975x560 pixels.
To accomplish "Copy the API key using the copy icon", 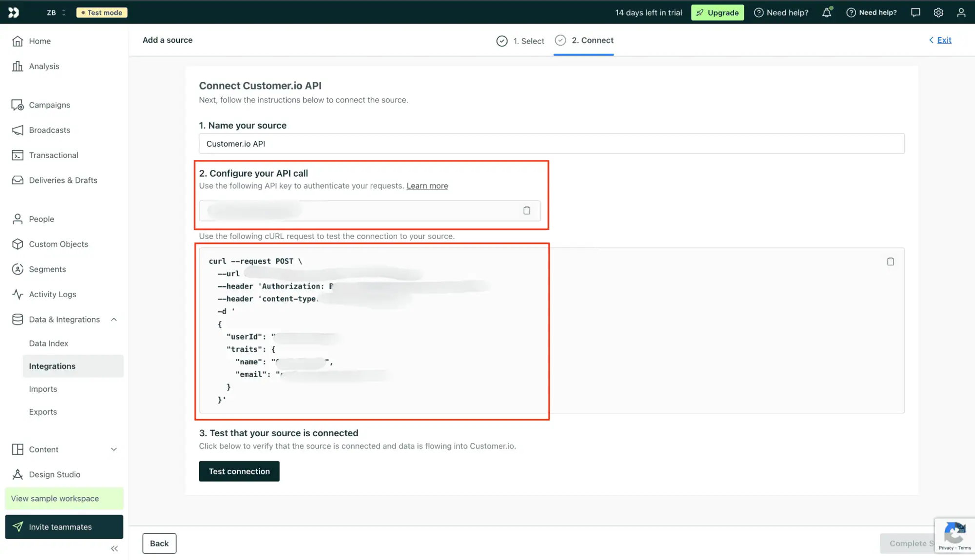I will coord(527,210).
